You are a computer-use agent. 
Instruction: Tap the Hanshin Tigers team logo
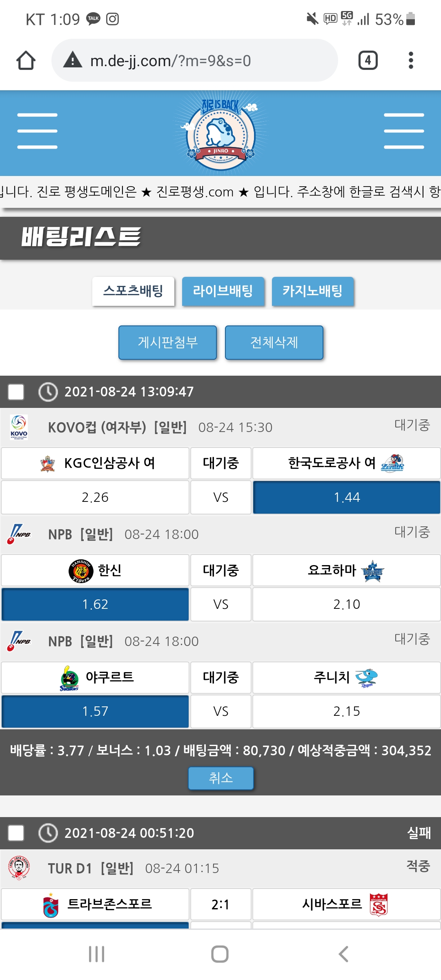click(80, 570)
